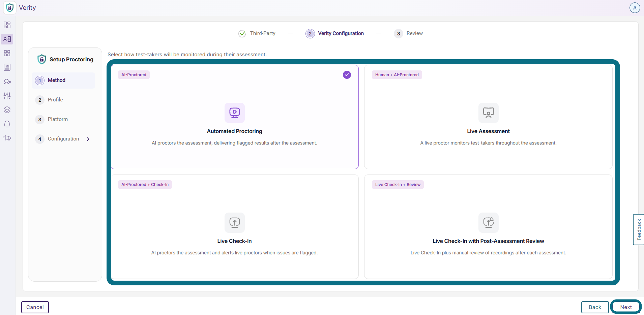The image size is (644, 315).
Task: Go to the Method step
Action: 63,81
